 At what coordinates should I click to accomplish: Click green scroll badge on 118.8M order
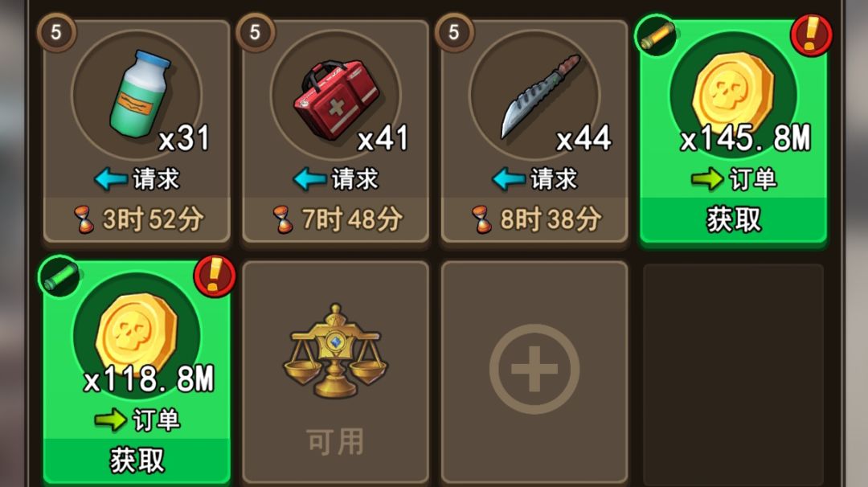pyautogui.click(x=59, y=276)
